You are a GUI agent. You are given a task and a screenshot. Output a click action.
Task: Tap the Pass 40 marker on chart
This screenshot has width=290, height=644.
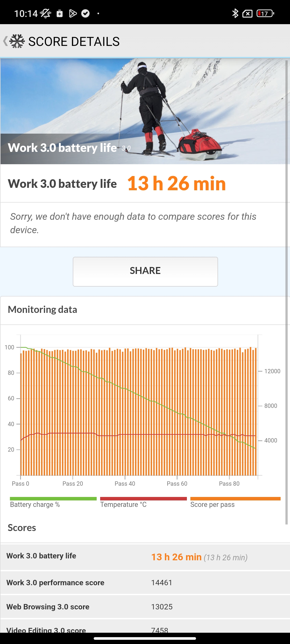tap(125, 483)
